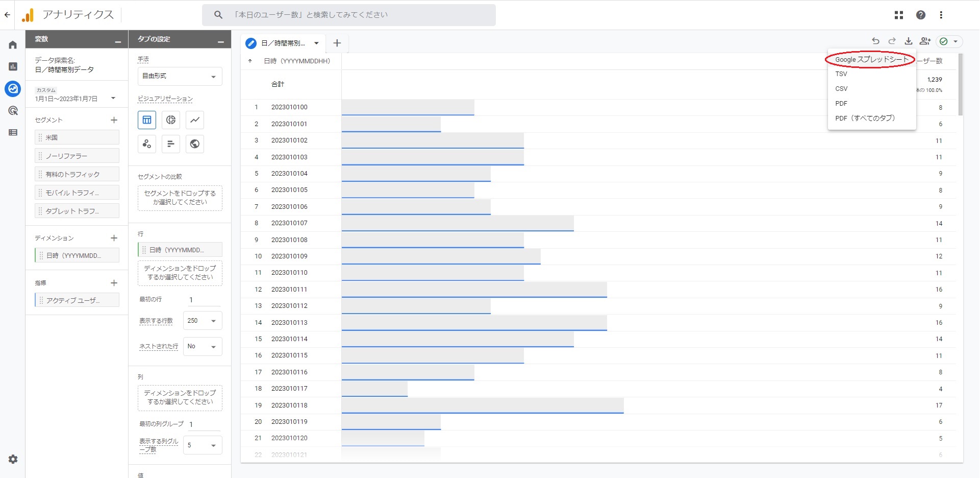Image resolution: width=980 pixels, height=478 pixels.
Task: Collapse the Variables panel with minus
Action: click(x=118, y=41)
